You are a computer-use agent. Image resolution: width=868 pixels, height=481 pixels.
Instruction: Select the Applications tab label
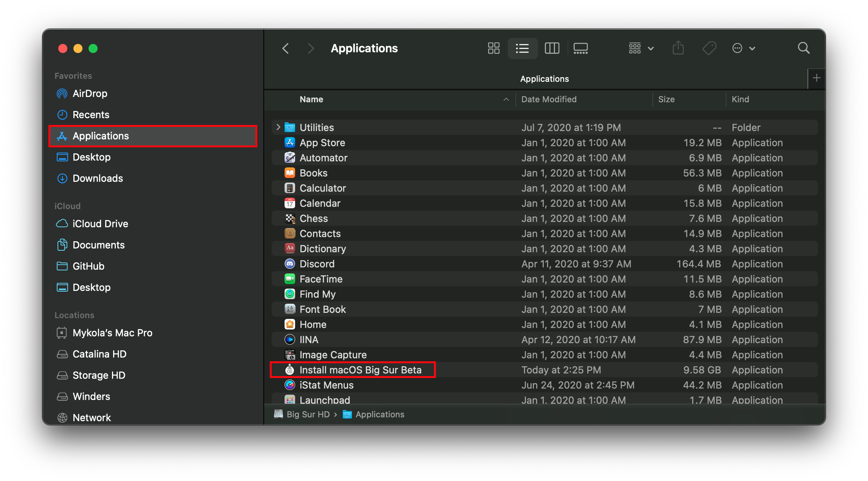(544, 79)
